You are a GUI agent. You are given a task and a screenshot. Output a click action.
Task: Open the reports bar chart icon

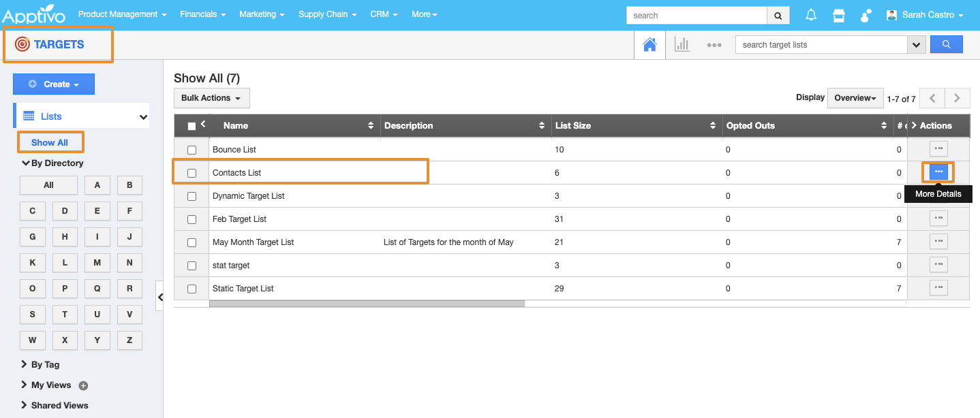(x=682, y=45)
